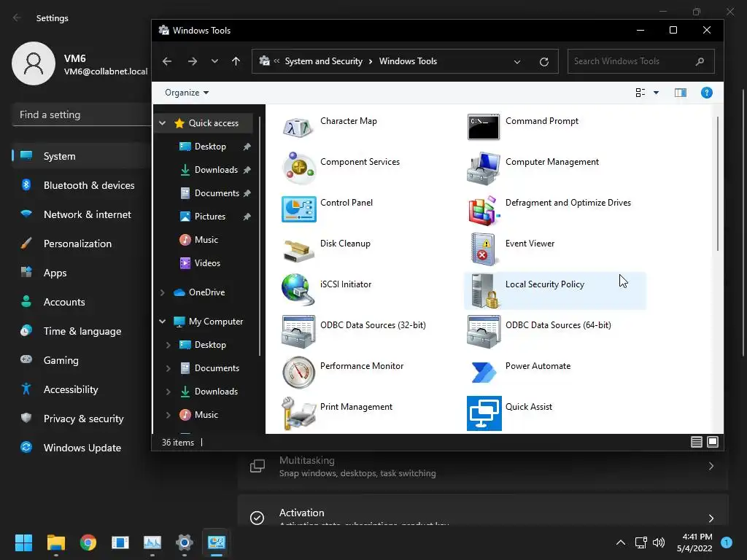Image resolution: width=747 pixels, height=560 pixels.
Task: Switch to details view in status bar
Action: (696, 442)
